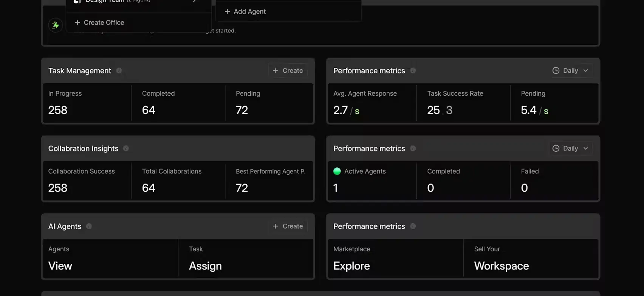
Task: Open Daily dropdown above the Task Success Rate row
Action: tap(570, 71)
